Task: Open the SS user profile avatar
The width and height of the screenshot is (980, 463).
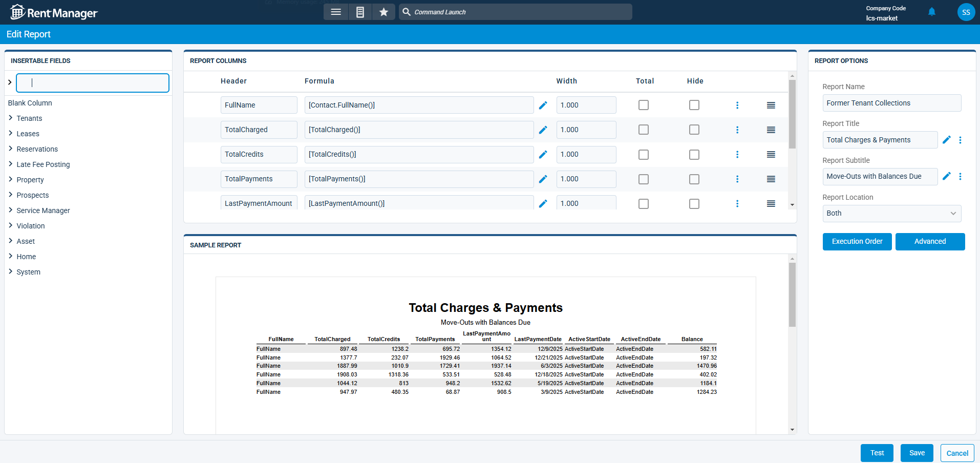Action: (966, 12)
